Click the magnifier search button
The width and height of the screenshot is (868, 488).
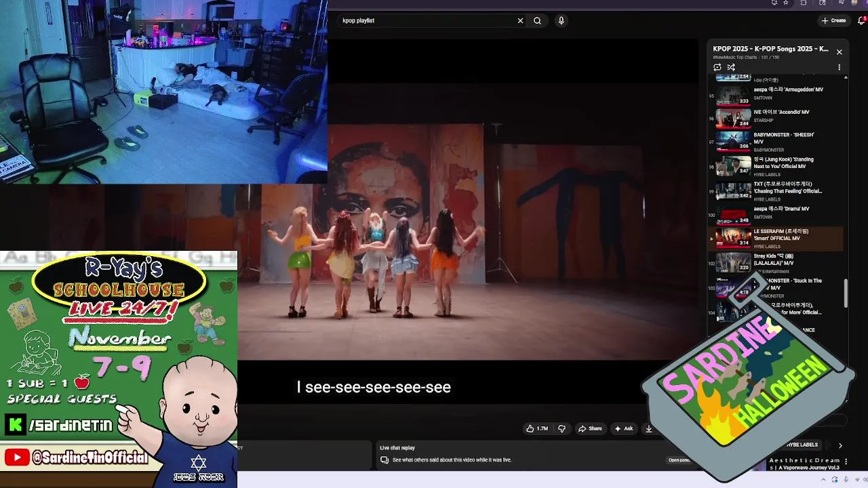pyautogui.click(x=537, y=20)
